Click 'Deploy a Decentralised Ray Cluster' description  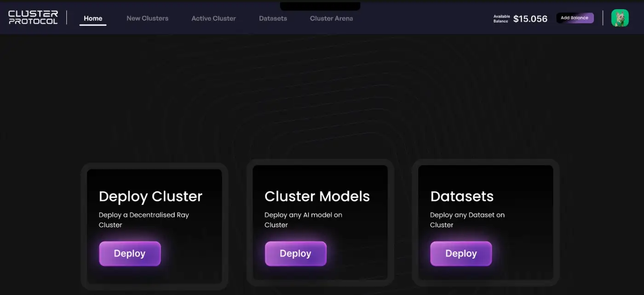(x=144, y=220)
